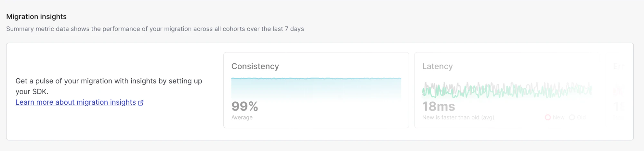Click the New legend circle marker

point(547,118)
